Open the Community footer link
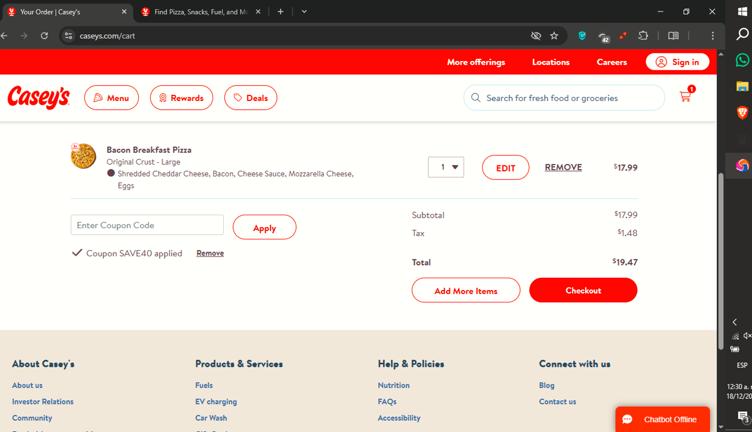Screen dimensions: 752x432 (32, 418)
